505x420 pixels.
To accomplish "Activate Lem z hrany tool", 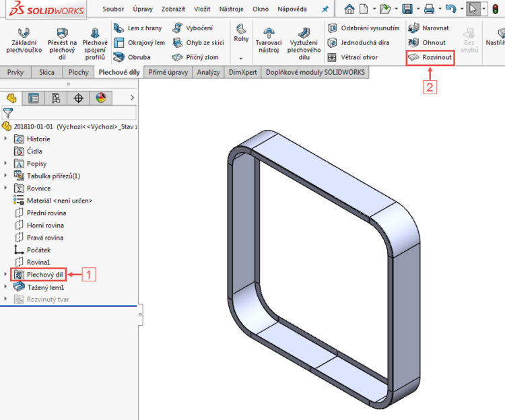I will coord(137,28).
